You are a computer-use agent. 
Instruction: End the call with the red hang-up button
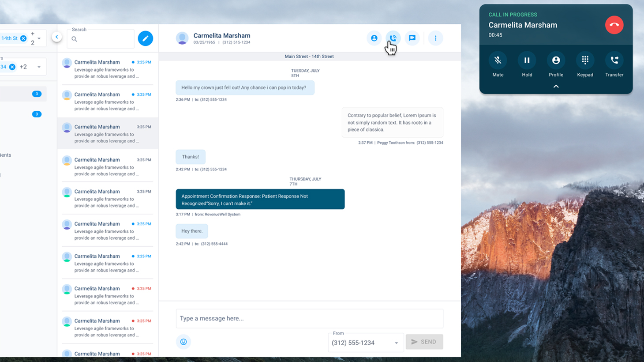click(x=614, y=25)
